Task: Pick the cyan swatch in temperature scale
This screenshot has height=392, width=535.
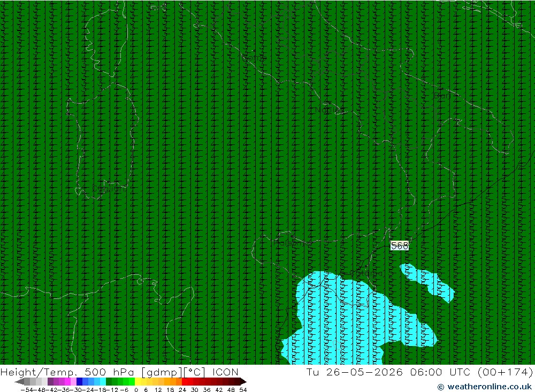Action: coord(103,381)
